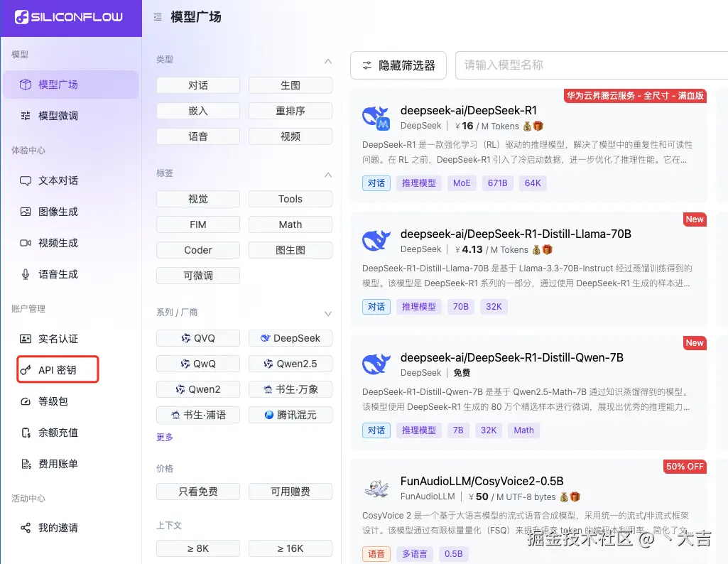
Task: Collapse sidebar via menu icon beside 模型广场 title
Action: 158,17
